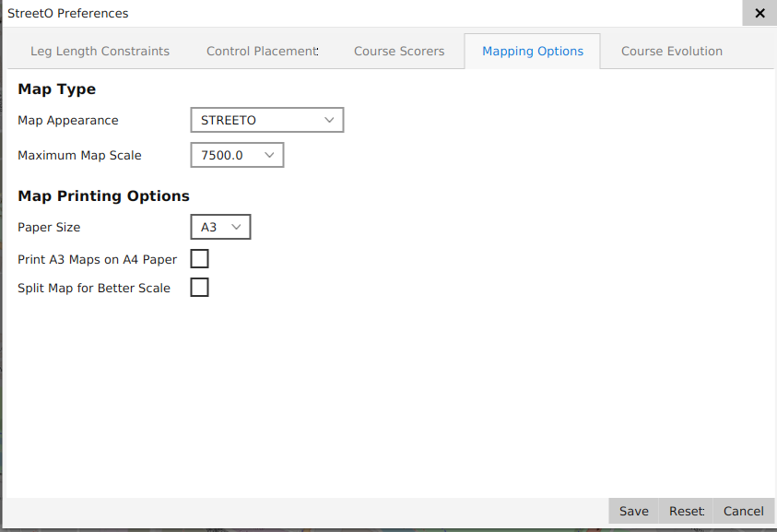This screenshot has height=532, width=777.
Task: Expand the Maximum Map Scale 7500.0 dropdown
Action: (237, 155)
